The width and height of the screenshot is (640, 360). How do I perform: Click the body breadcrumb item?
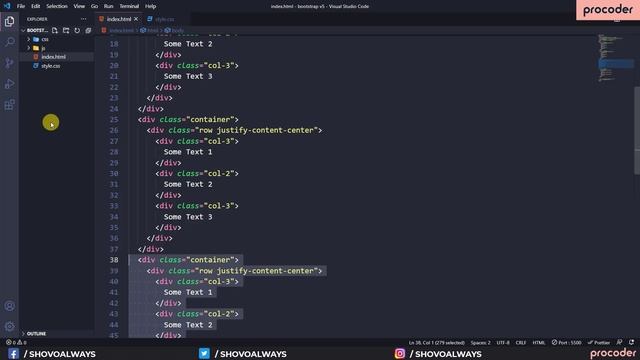tap(175, 30)
